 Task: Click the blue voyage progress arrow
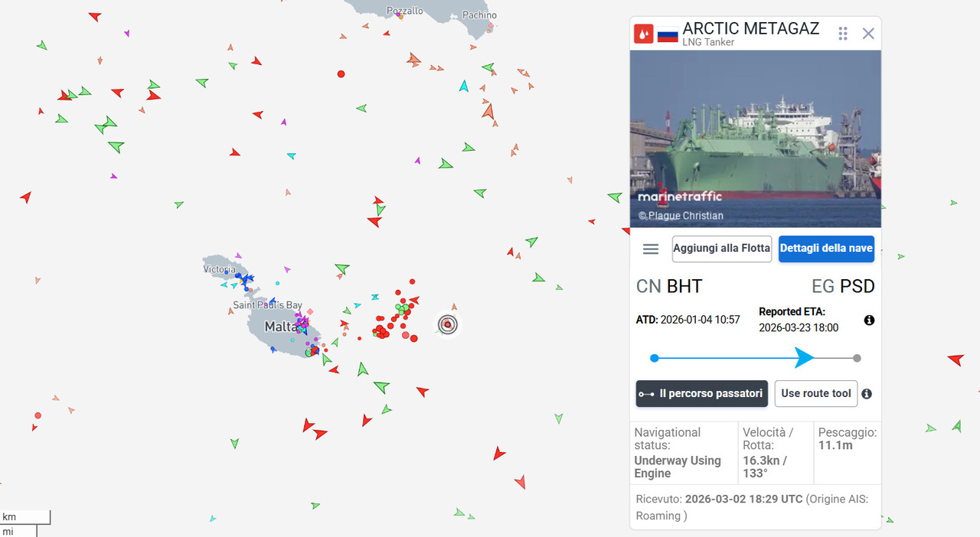pos(804,357)
